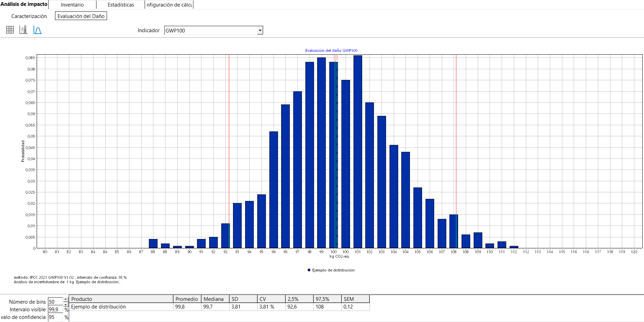Click the SEM value 0,12
Viewport: 644px width, 322px height.
point(355,307)
